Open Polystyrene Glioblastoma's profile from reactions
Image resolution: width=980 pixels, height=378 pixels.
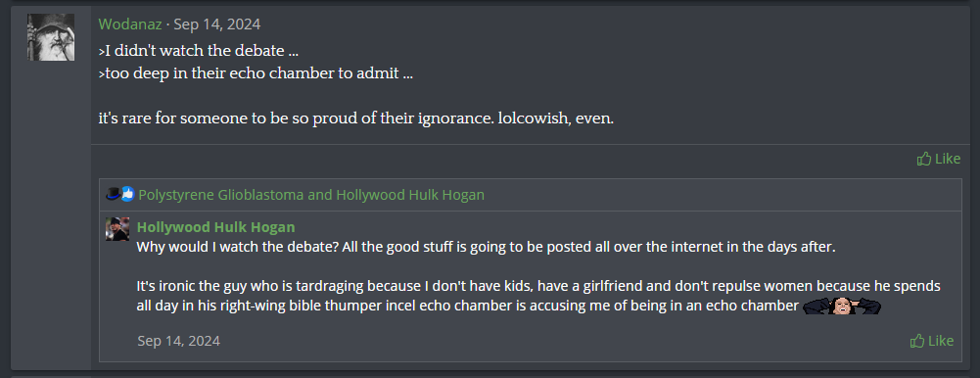[221, 195]
